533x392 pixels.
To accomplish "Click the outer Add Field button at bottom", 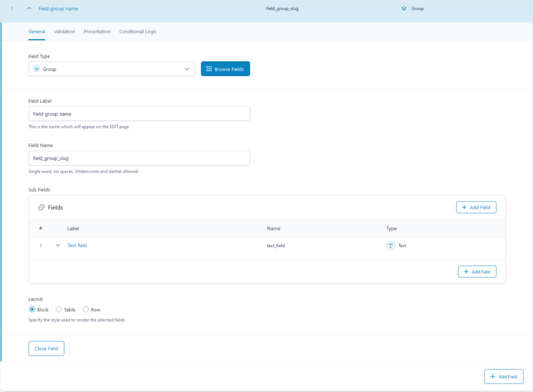I will (503, 377).
